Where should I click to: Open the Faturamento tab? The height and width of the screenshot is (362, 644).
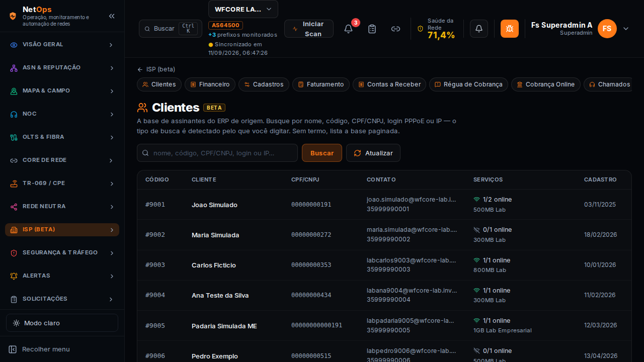click(x=321, y=84)
